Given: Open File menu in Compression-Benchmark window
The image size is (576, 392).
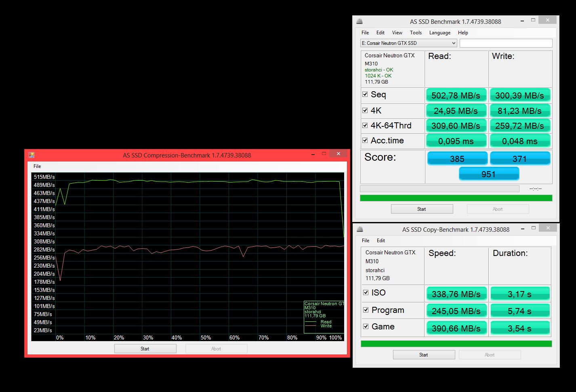Looking at the screenshot, I should coord(37,166).
